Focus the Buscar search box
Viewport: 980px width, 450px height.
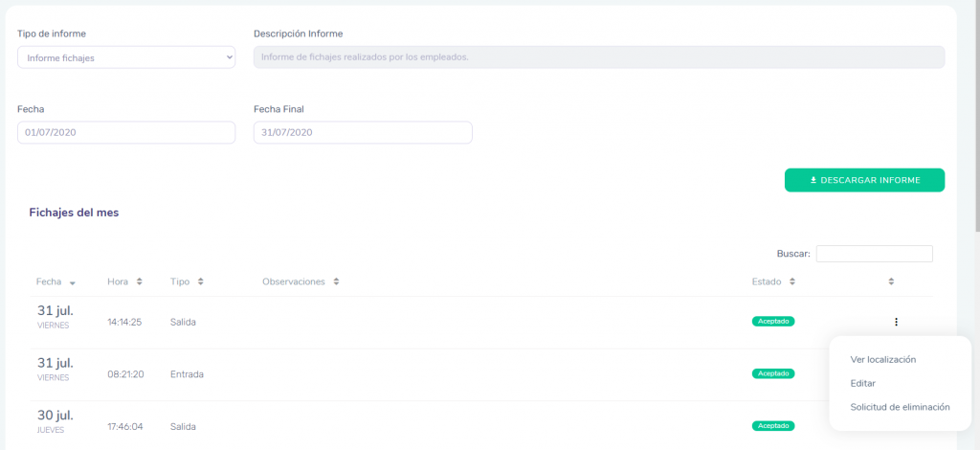(874, 254)
